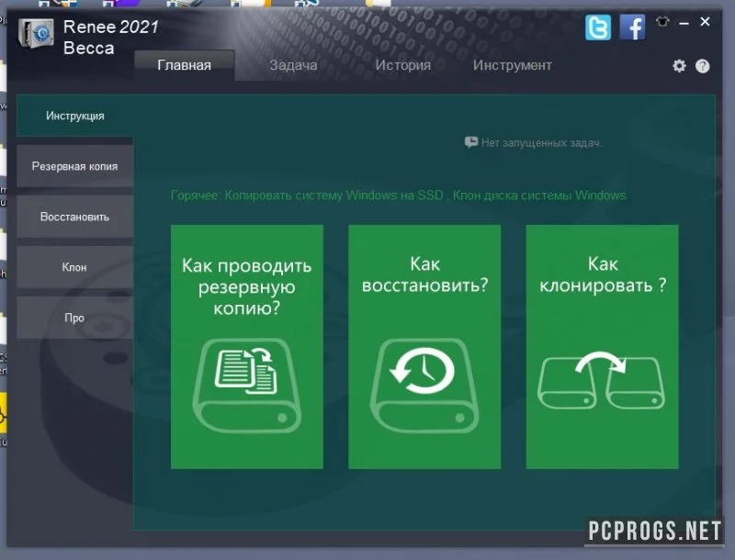Click the 'Renee 2021 Becca' title text
The height and width of the screenshot is (560, 735).
point(111,38)
